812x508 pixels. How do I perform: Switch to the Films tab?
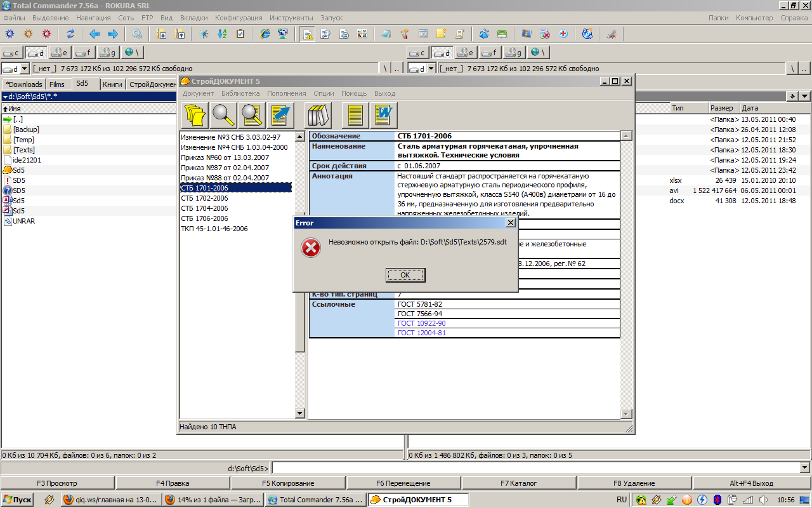tap(57, 84)
